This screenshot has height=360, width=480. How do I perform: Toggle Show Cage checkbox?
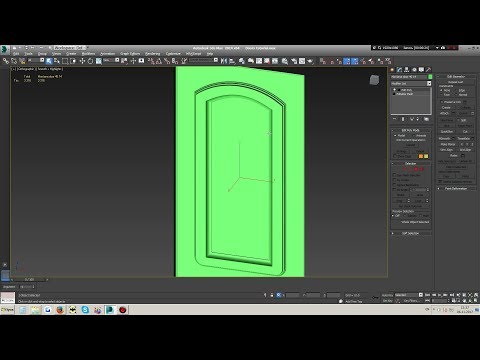click(395, 156)
